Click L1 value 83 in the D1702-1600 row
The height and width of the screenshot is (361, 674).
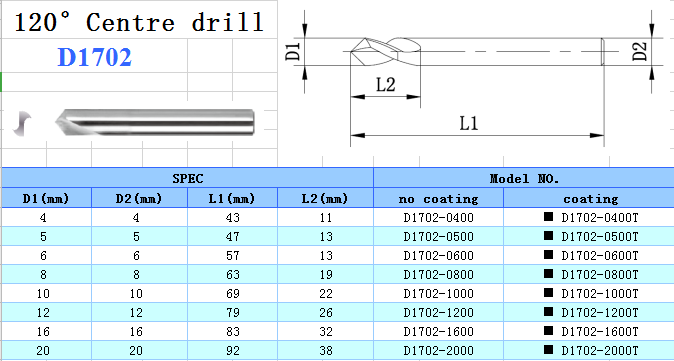[233, 331]
